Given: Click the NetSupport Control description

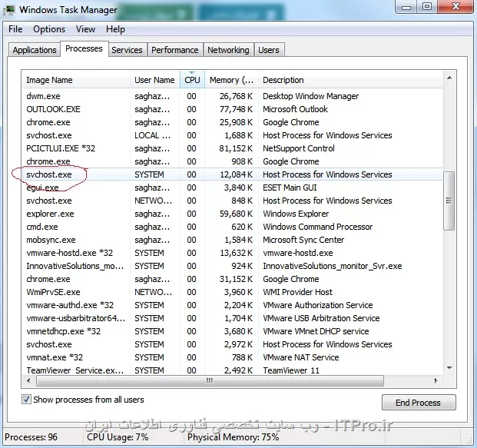Looking at the screenshot, I should tap(299, 148).
